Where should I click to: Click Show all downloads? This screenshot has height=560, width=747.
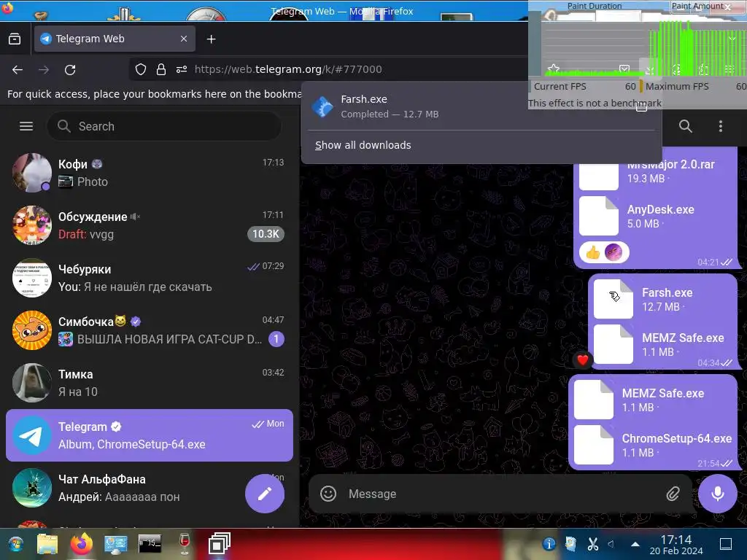[363, 145]
